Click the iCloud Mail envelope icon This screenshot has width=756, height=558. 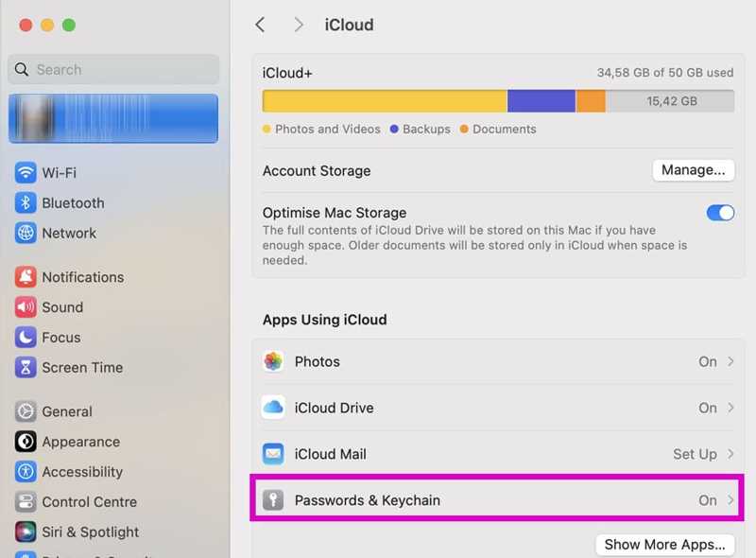[x=273, y=454]
